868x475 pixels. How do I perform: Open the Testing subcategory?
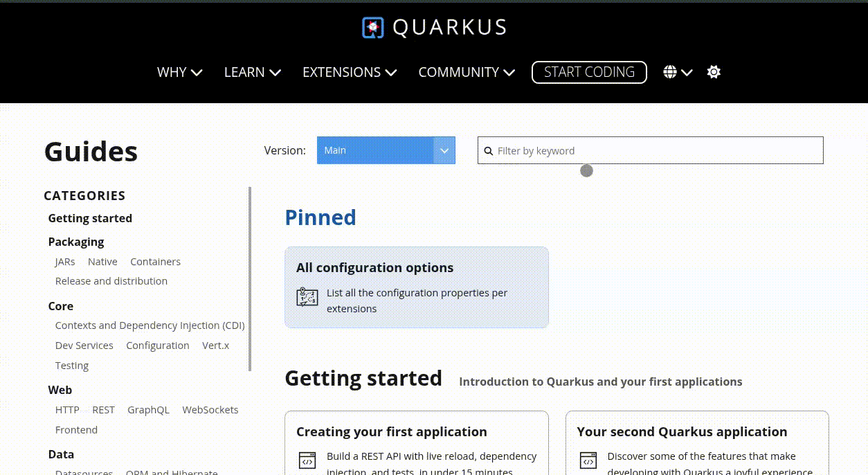pyautogui.click(x=72, y=366)
